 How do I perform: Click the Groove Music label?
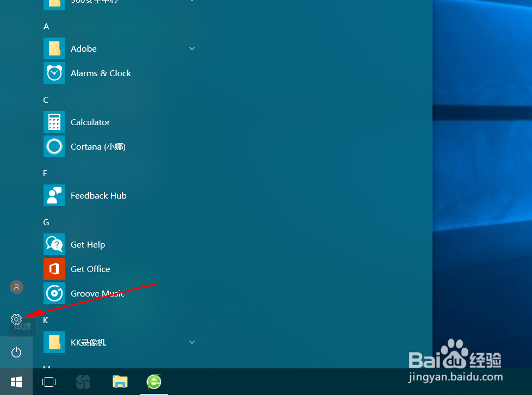pos(98,293)
